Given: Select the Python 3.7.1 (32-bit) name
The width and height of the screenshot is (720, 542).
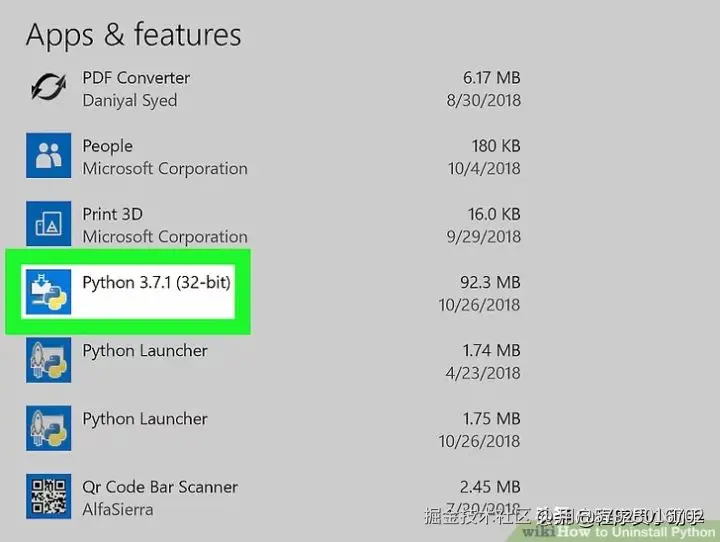Looking at the screenshot, I should 156,283.
